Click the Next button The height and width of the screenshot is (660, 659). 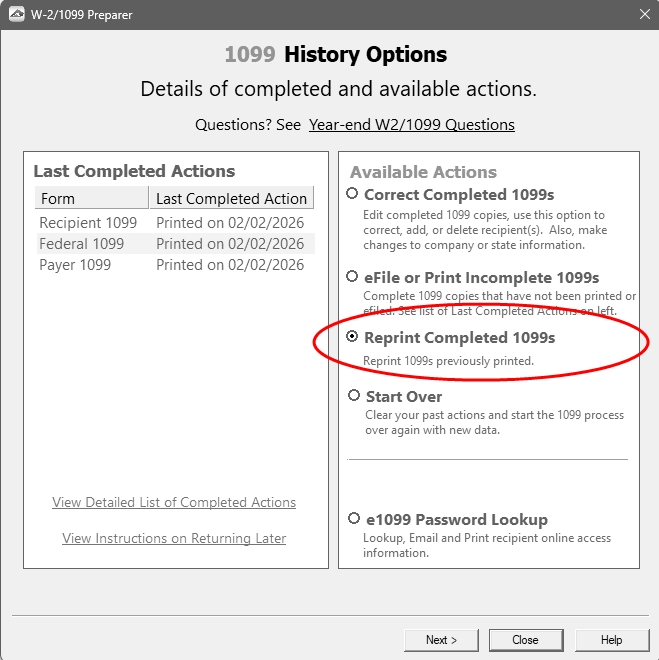coord(441,640)
